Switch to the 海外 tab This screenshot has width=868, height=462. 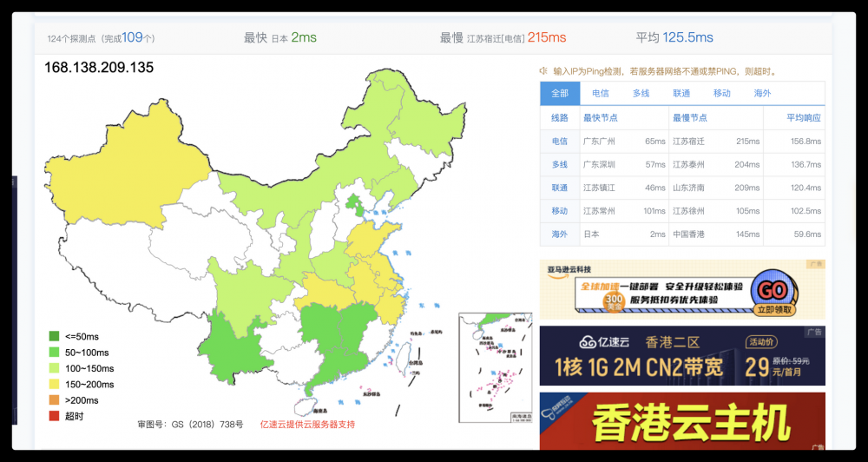762,94
